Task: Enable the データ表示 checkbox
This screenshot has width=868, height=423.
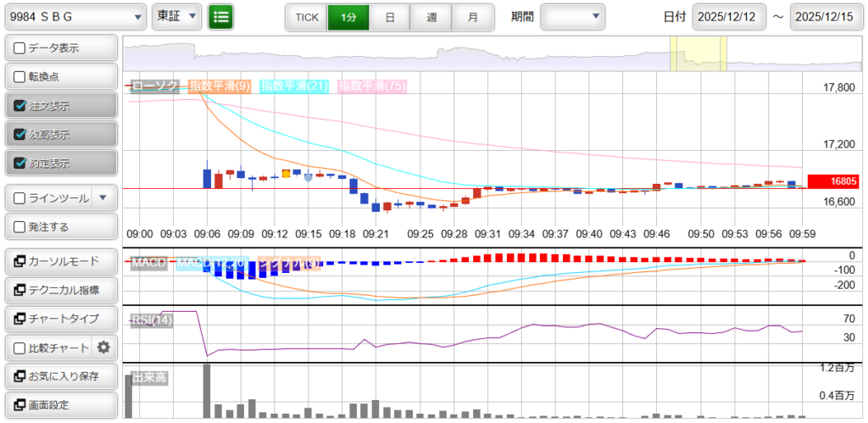Action: click(x=20, y=48)
